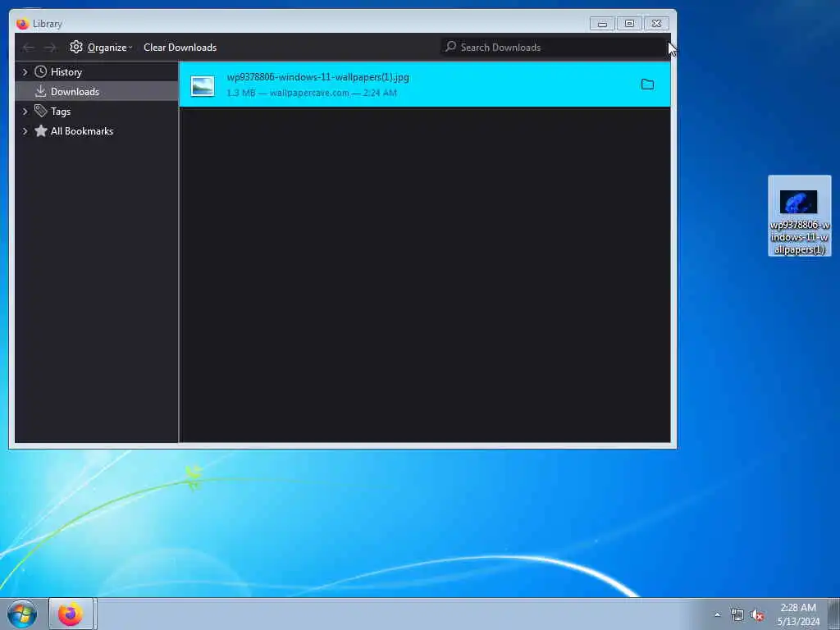
Task: Show hidden tray icons arrow
Action: 717,614
